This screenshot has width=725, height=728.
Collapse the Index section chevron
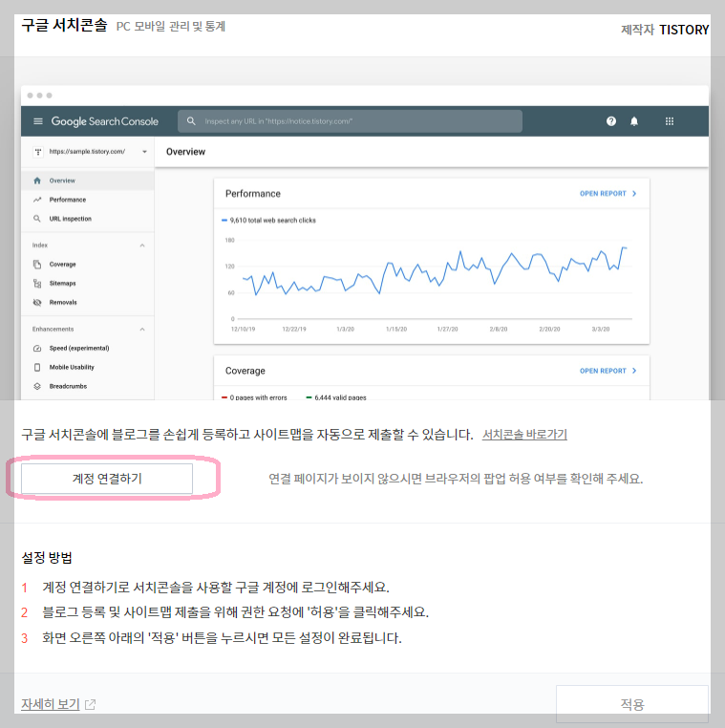click(x=142, y=246)
